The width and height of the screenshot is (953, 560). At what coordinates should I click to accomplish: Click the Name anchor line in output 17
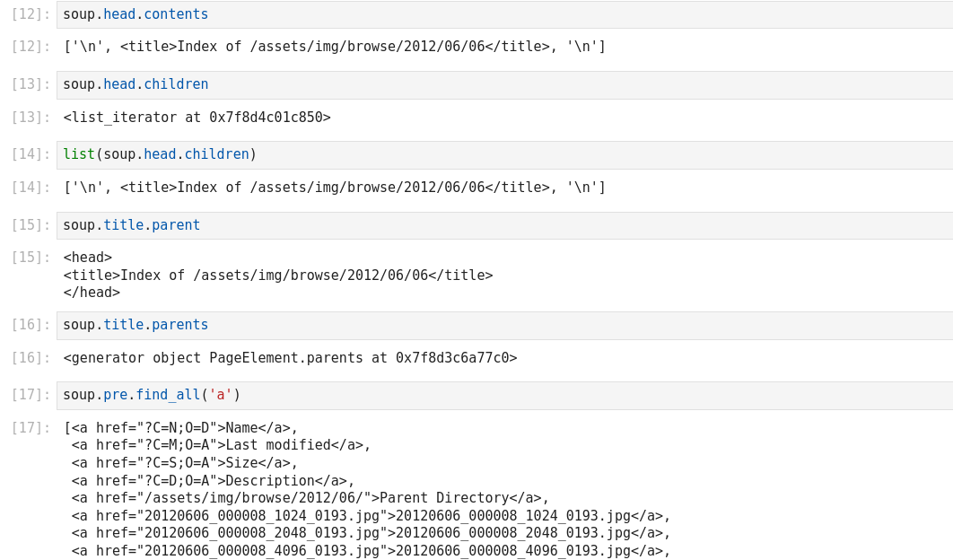coord(184,428)
